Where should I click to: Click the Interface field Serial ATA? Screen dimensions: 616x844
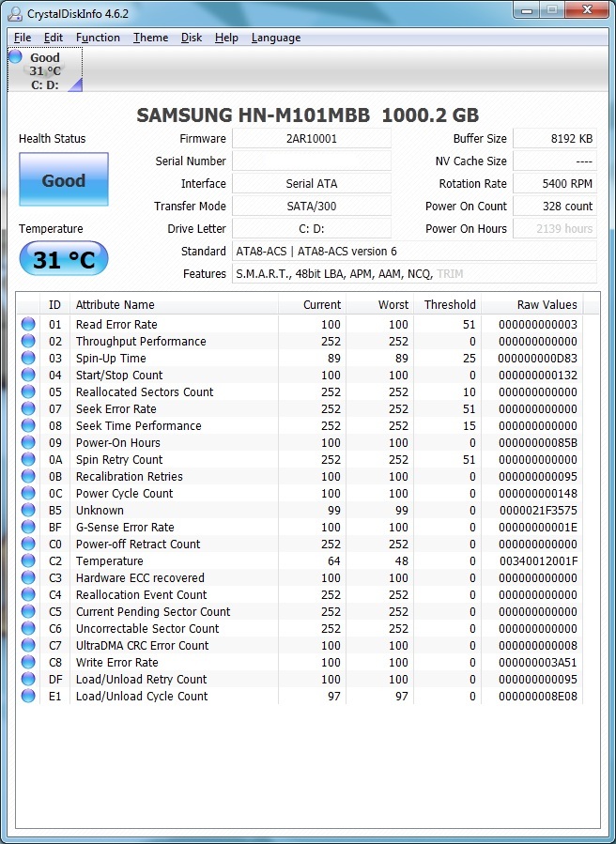point(311,184)
